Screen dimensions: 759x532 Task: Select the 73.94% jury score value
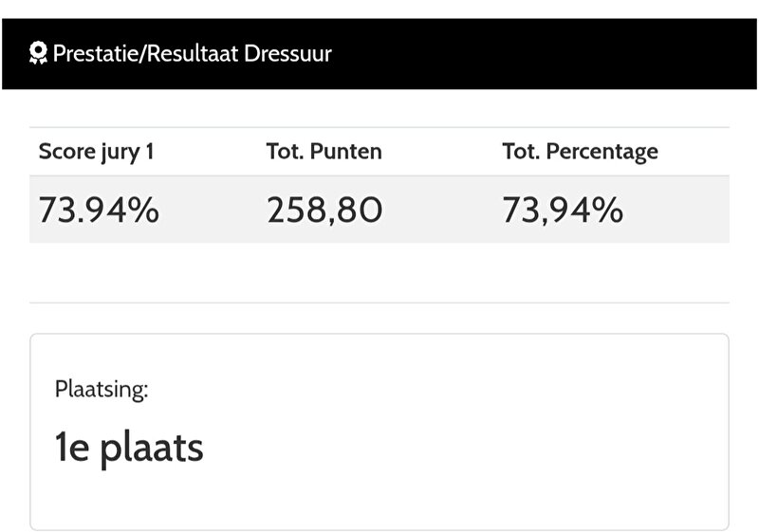(99, 210)
